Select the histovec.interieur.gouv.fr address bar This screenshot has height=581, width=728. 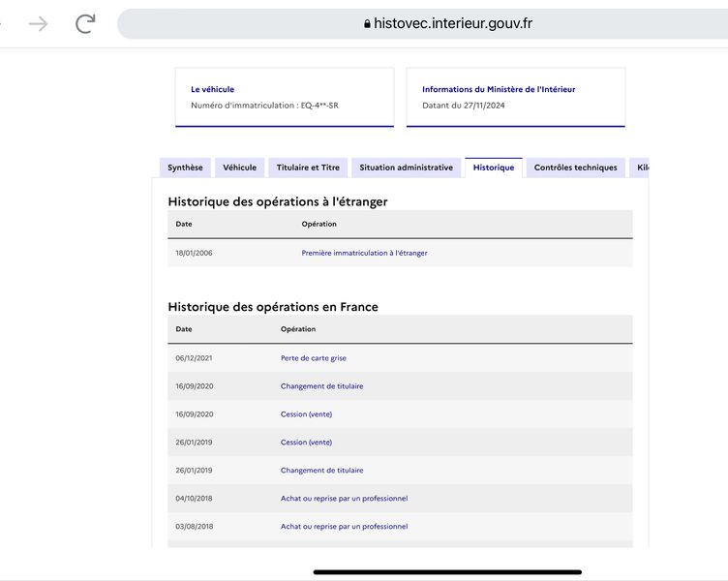pyautogui.click(x=422, y=23)
